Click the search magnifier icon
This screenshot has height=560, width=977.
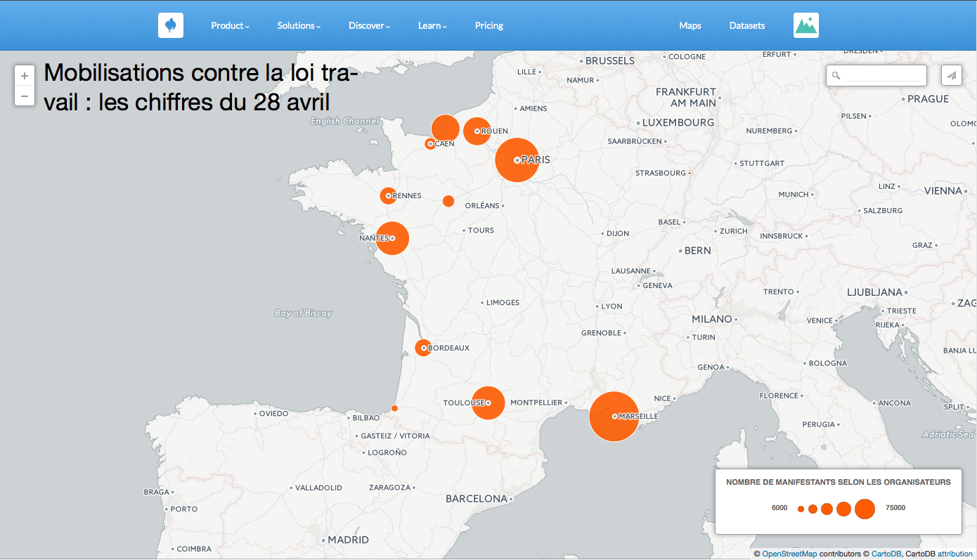point(836,76)
